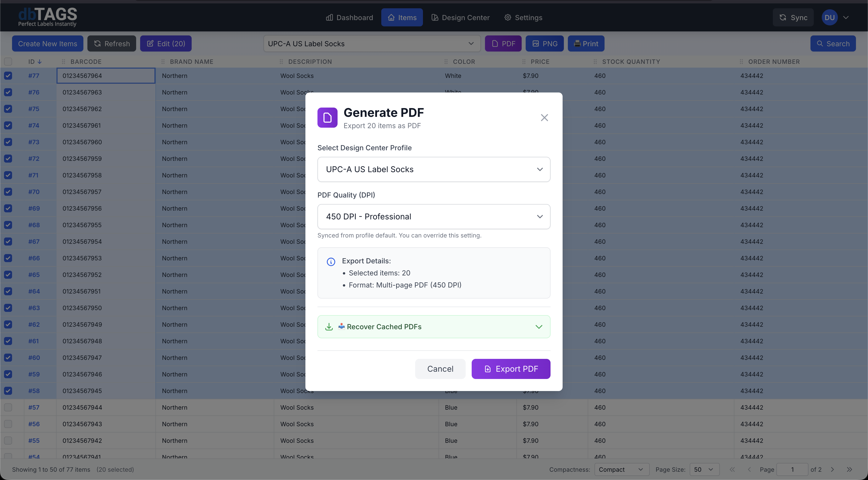This screenshot has width=868, height=480.
Task: Click the Export PDF button
Action: click(511, 369)
